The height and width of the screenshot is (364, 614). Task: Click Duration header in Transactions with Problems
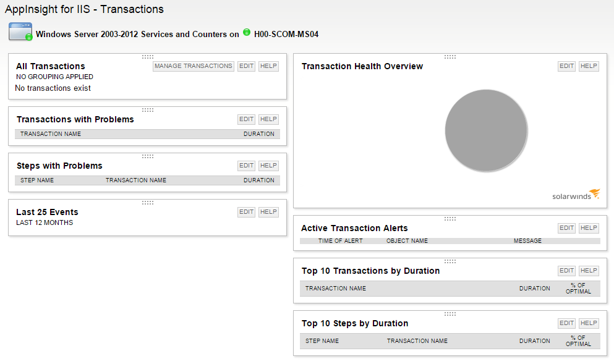[x=259, y=134]
